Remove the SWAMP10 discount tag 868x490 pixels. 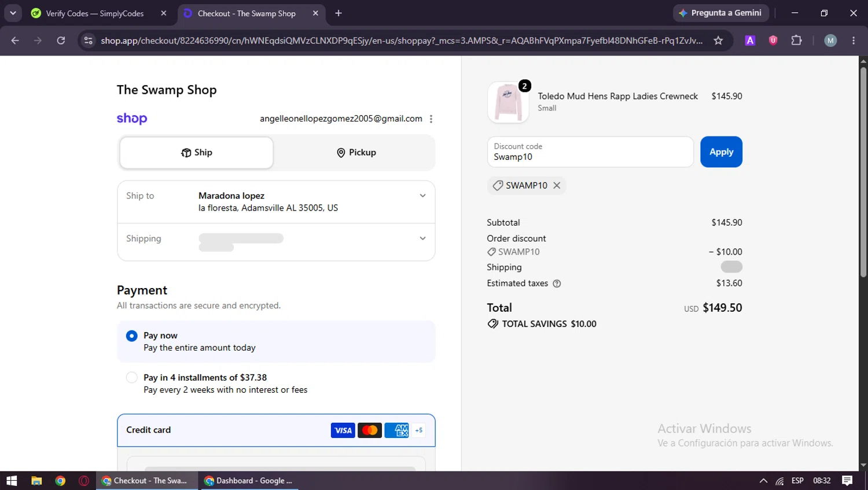557,185
